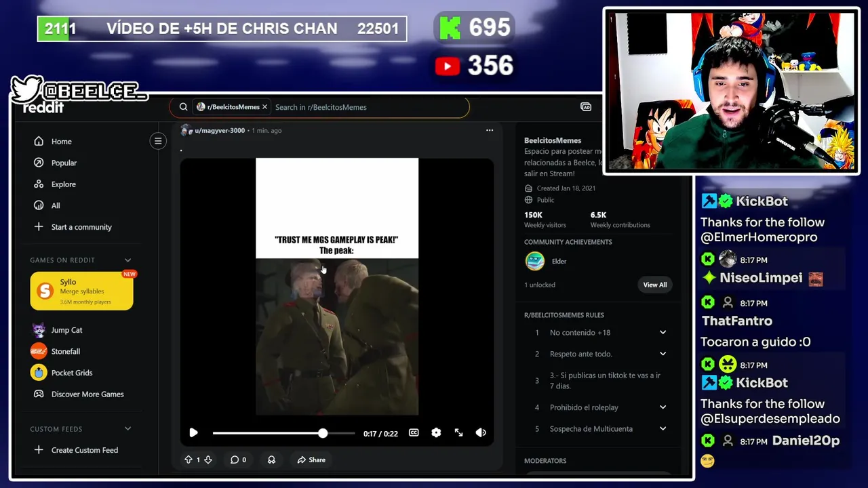Viewport: 868px width, 488px height.
Task: Collapse the Games on Reddit section
Action: point(127,260)
